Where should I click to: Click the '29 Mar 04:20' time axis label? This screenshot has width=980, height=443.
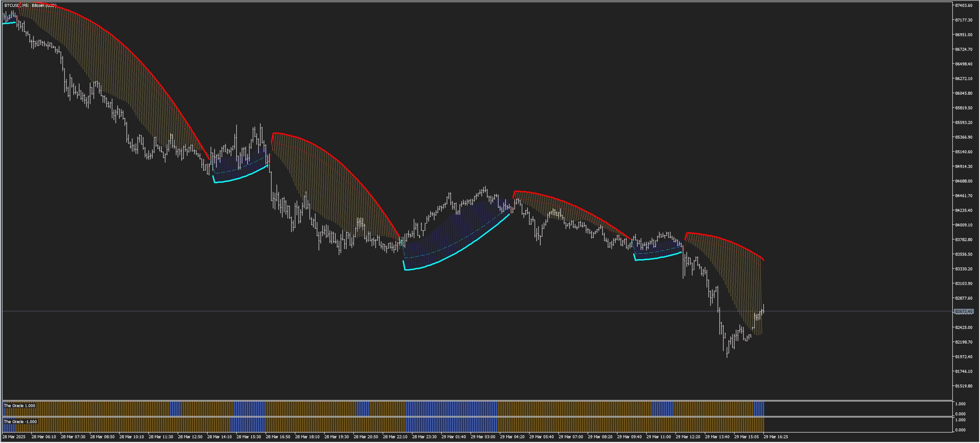pyautogui.click(x=512, y=437)
